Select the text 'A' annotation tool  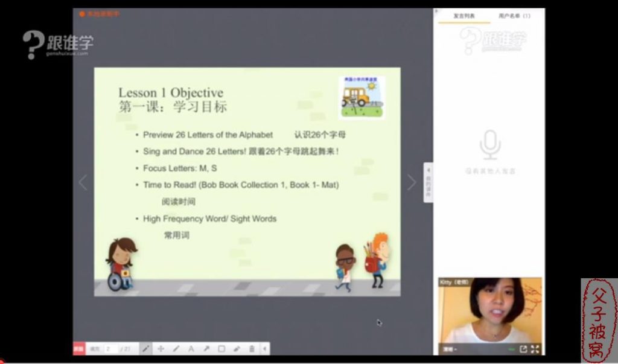click(191, 349)
